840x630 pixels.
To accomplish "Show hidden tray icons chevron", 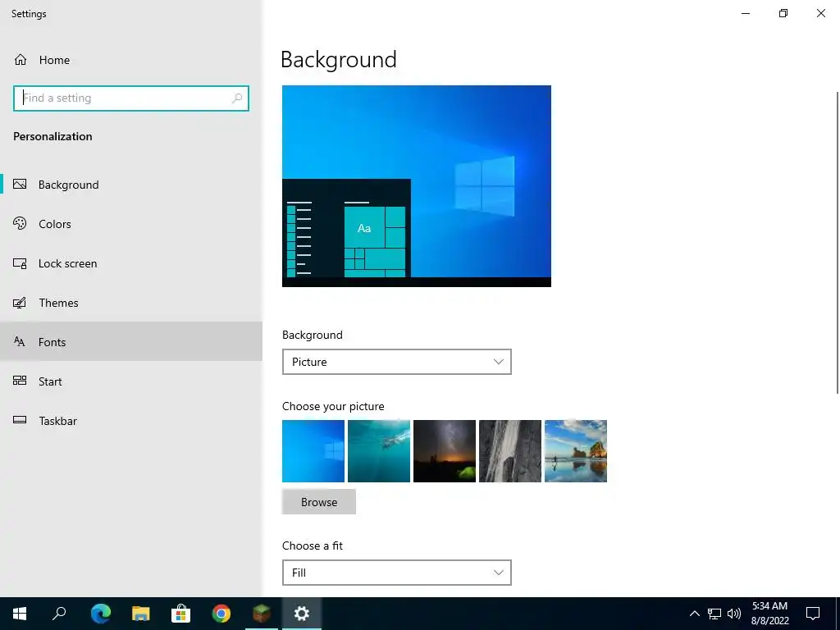I will click(x=694, y=614).
